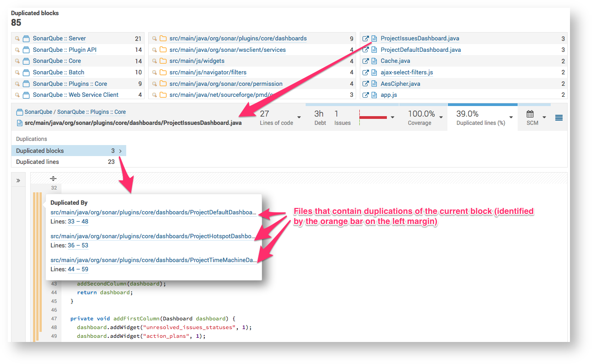
Task: Click magnifier icon beside SonarQube :: Core
Action: click(x=17, y=61)
